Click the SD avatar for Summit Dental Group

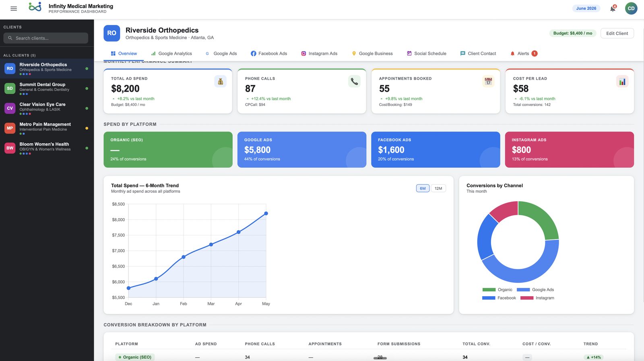pyautogui.click(x=10, y=88)
